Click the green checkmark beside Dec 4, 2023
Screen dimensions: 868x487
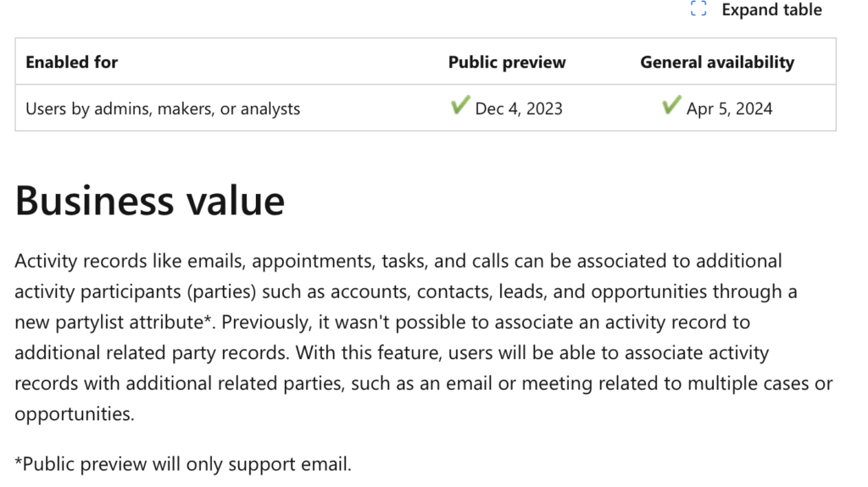tap(460, 104)
